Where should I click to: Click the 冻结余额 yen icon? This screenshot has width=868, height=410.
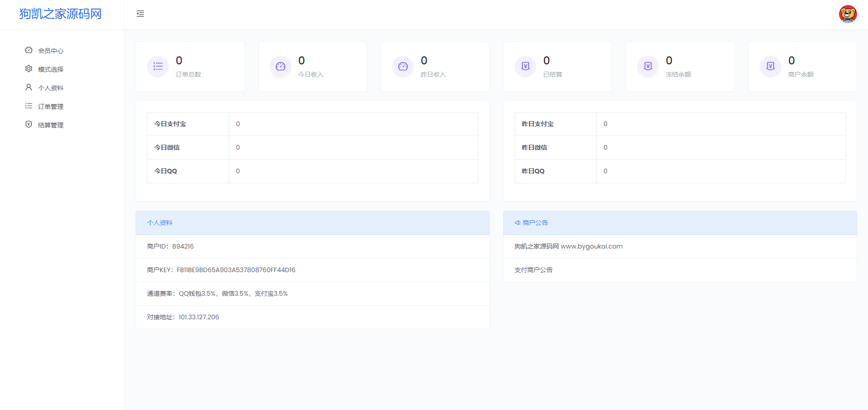tap(648, 67)
